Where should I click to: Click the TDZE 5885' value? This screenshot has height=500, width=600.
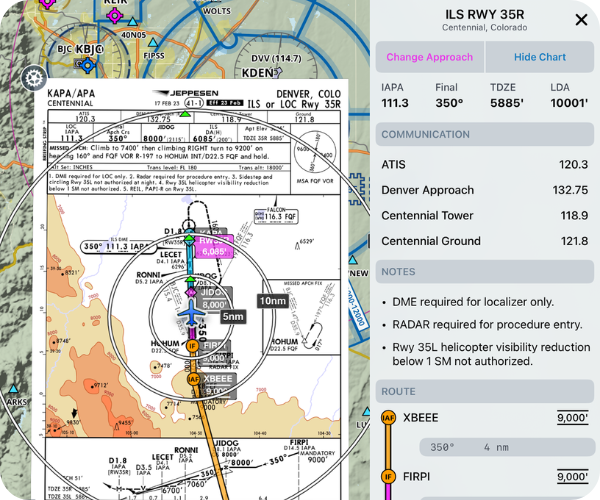tap(507, 103)
